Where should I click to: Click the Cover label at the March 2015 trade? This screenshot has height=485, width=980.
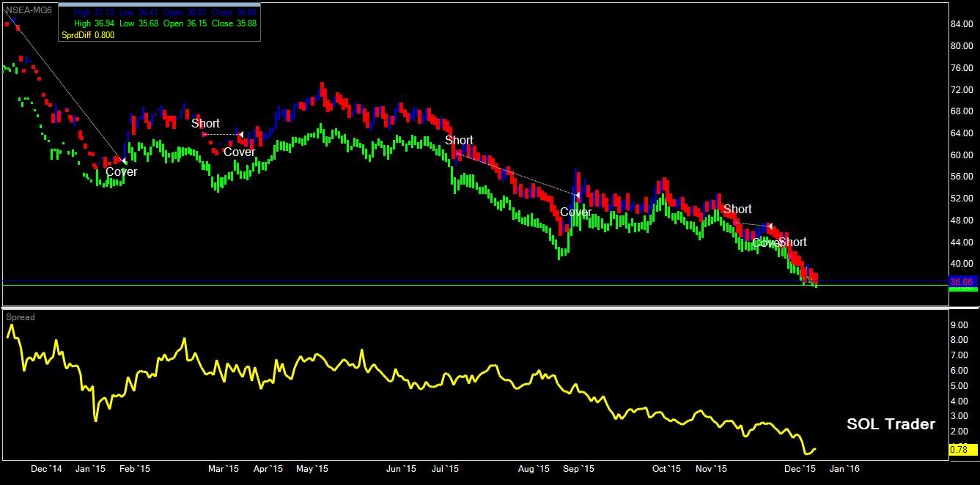pyautogui.click(x=239, y=152)
